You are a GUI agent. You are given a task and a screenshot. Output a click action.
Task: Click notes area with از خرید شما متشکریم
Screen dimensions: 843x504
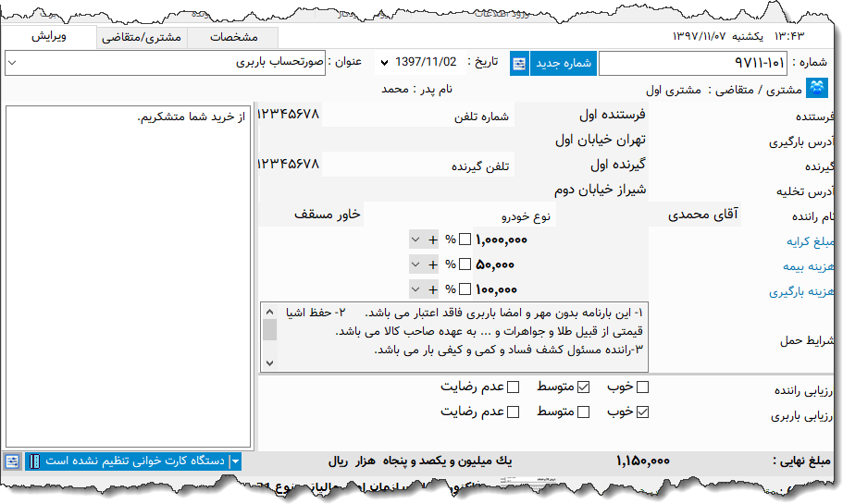point(128,277)
